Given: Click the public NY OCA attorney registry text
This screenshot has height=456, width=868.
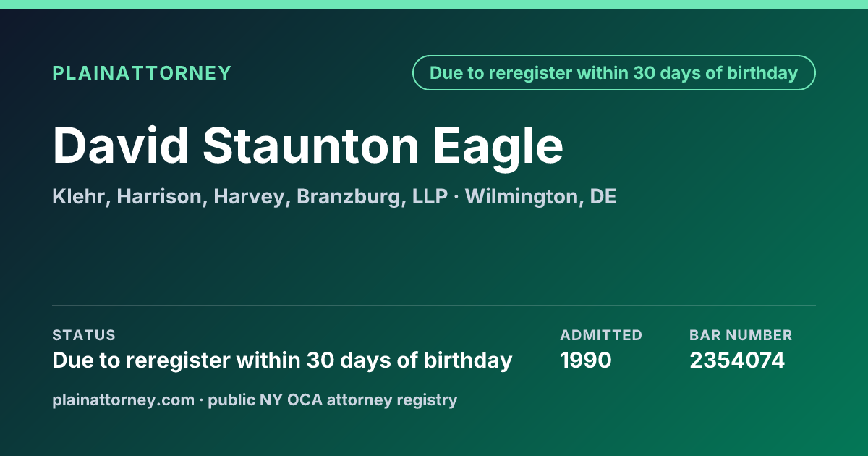Looking at the screenshot, I should click(333, 400).
